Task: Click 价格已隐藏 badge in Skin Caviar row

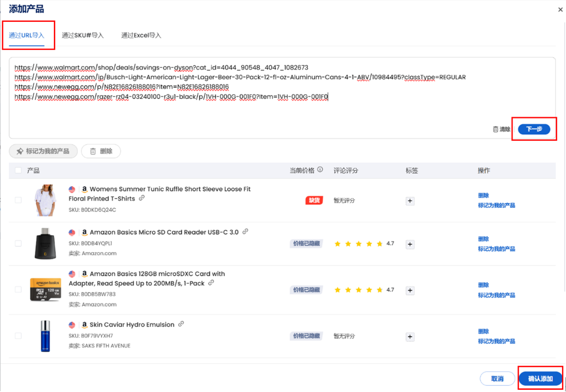Action: pos(306,336)
